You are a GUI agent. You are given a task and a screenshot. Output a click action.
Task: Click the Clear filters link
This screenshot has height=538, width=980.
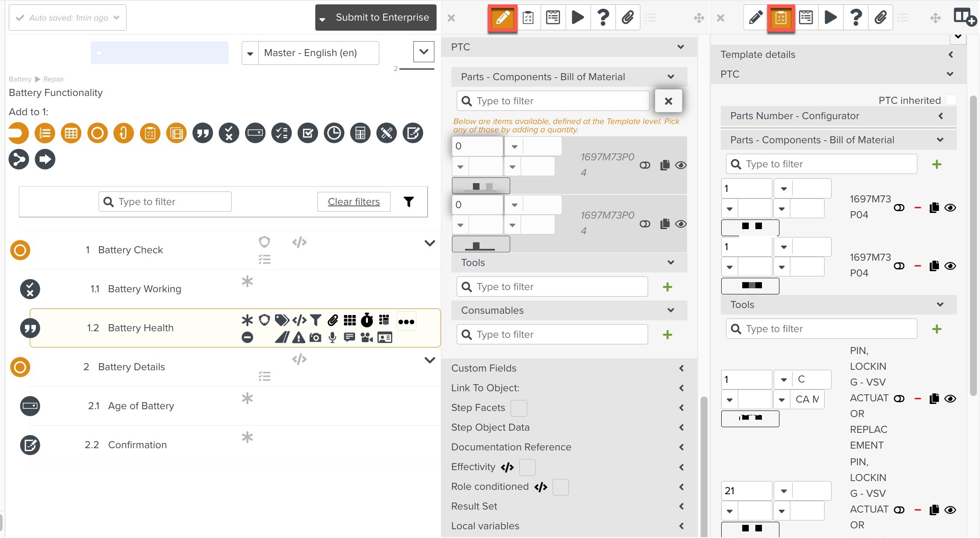pyautogui.click(x=354, y=202)
